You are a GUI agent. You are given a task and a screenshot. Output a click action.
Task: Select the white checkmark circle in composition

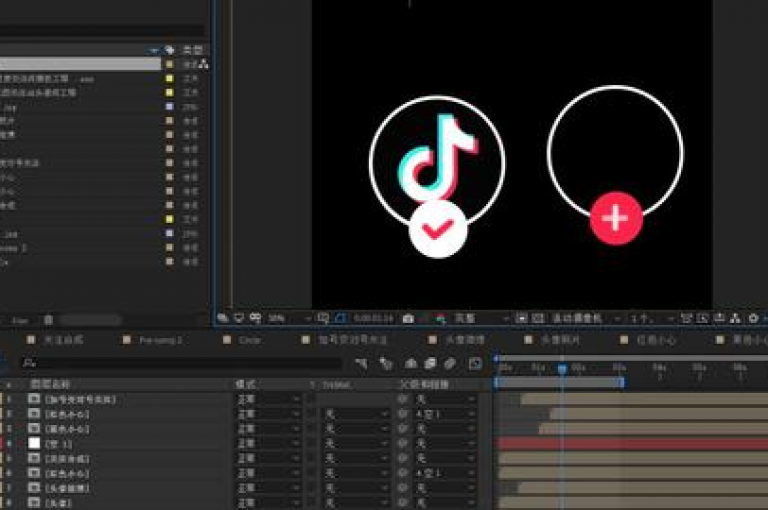click(438, 229)
